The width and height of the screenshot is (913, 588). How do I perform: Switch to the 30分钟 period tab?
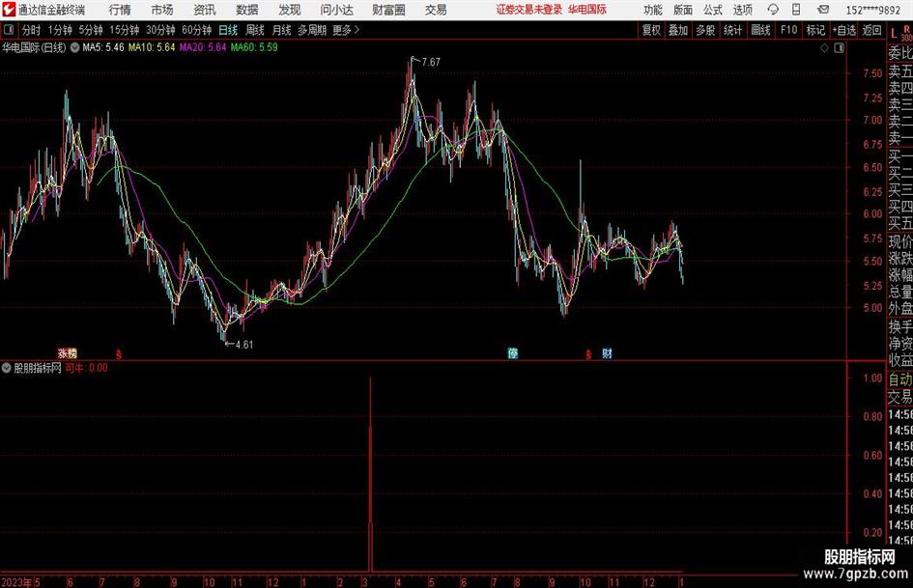(160, 30)
